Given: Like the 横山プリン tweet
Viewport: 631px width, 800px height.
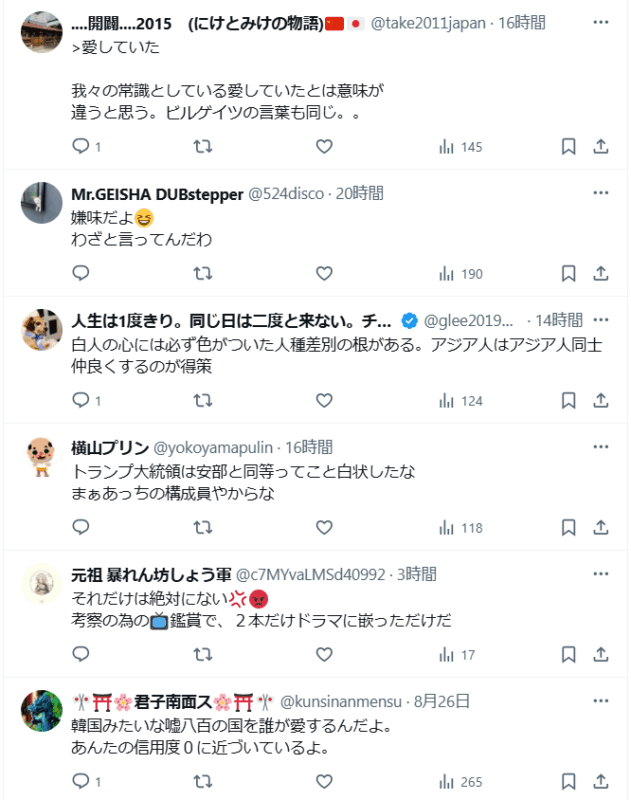Looking at the screenshot, I should coord(323,528).
